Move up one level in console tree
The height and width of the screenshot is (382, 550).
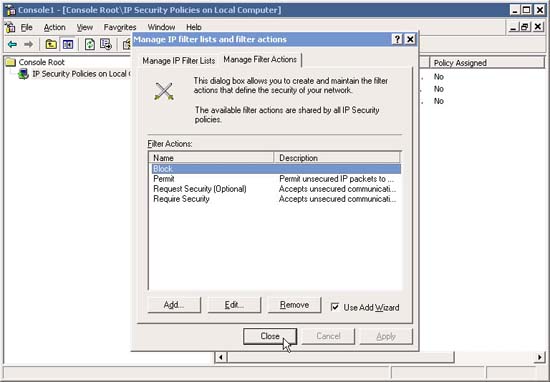coord(51,45)
